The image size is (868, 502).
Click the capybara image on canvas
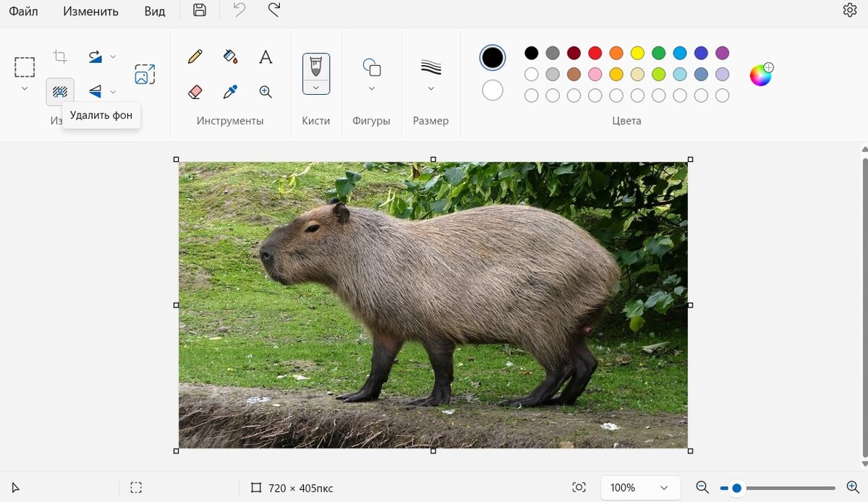[x=433, y=305]
